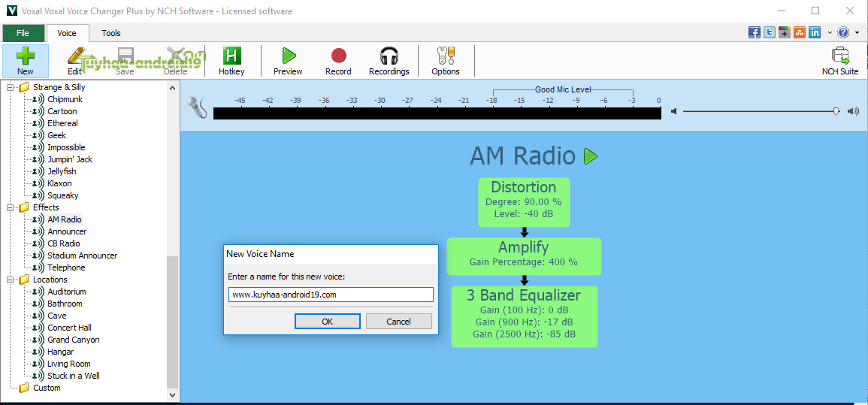Click the Save floppy disk icon
Screen dimensions: 868x405
[x=125, y=56]
